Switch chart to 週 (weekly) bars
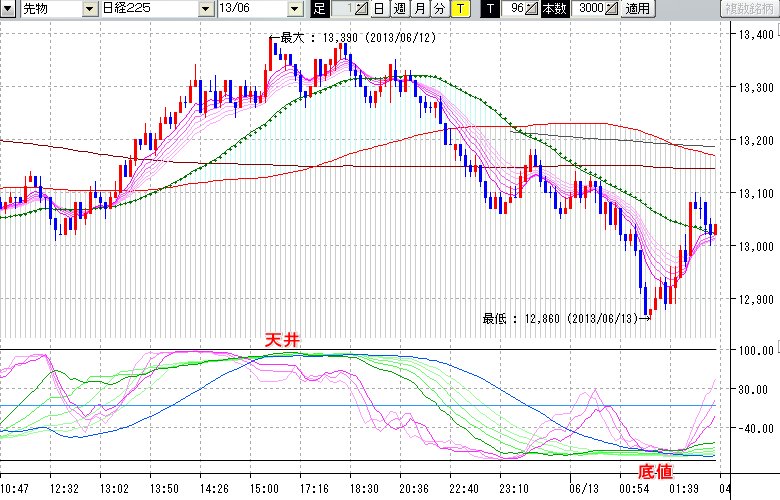Image resolution: width=780 pixels, height=500 pixels. click(398, 9)
